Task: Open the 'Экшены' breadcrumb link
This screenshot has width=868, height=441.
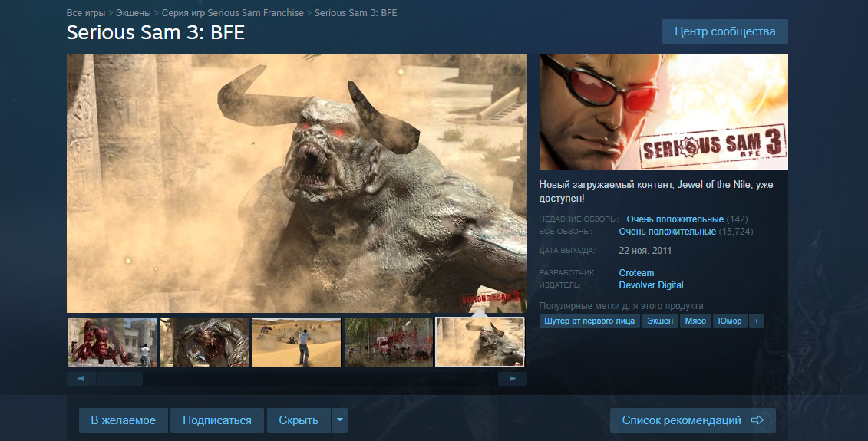Action: (134, 13)
